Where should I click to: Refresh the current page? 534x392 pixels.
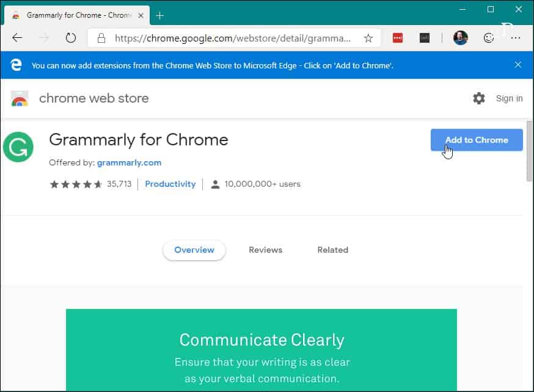click(71, 38)
